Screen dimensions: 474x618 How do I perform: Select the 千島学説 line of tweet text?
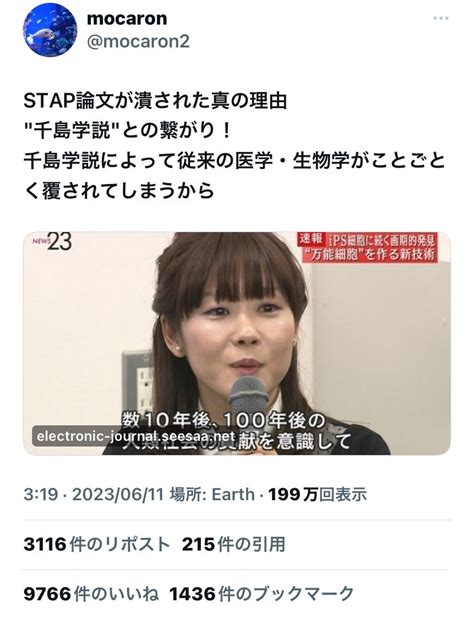click(127, 131)
